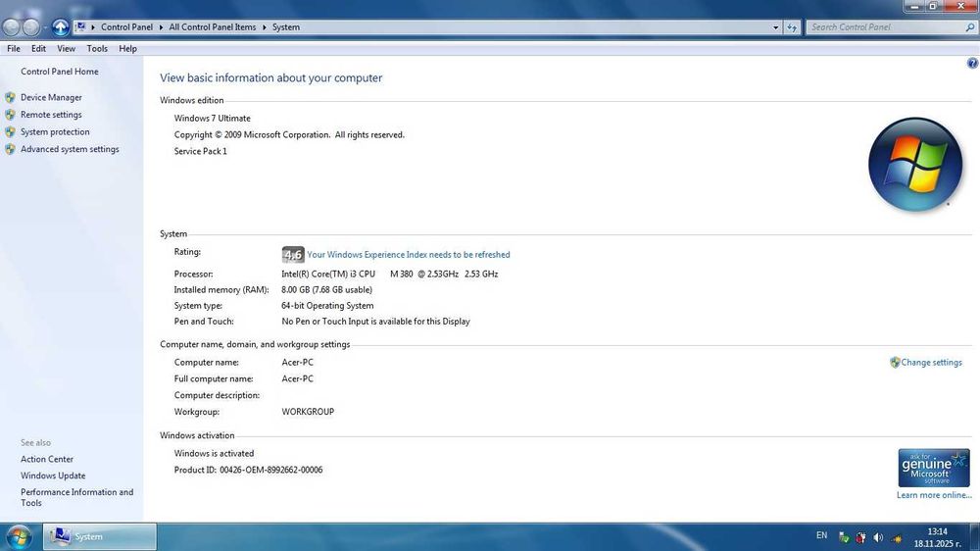
Task: Open the View menu
Action: 67,49
